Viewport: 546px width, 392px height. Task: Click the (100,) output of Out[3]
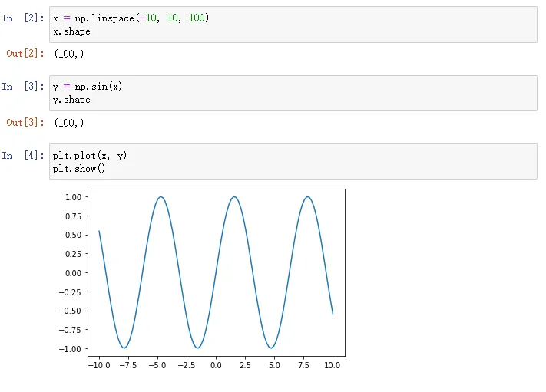click(x=69, y=123)
